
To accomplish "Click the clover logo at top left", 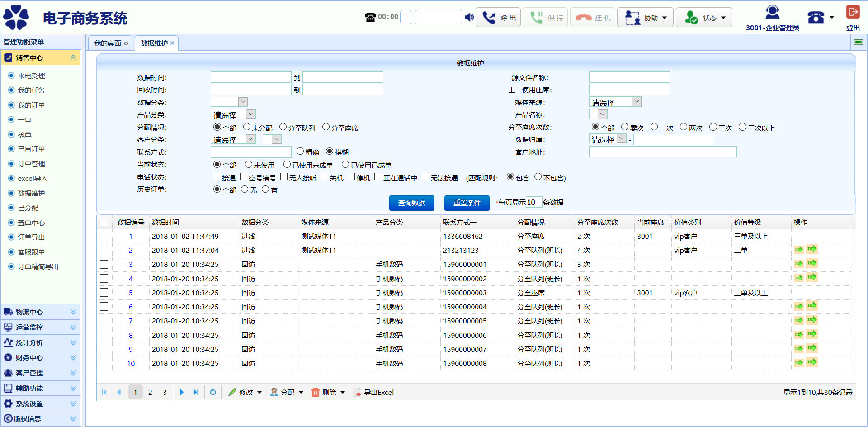I will tap(16, 17).
